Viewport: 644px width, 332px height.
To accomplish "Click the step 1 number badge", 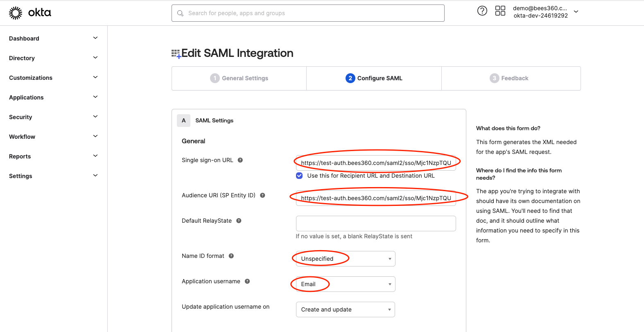I will coord(215,78).
